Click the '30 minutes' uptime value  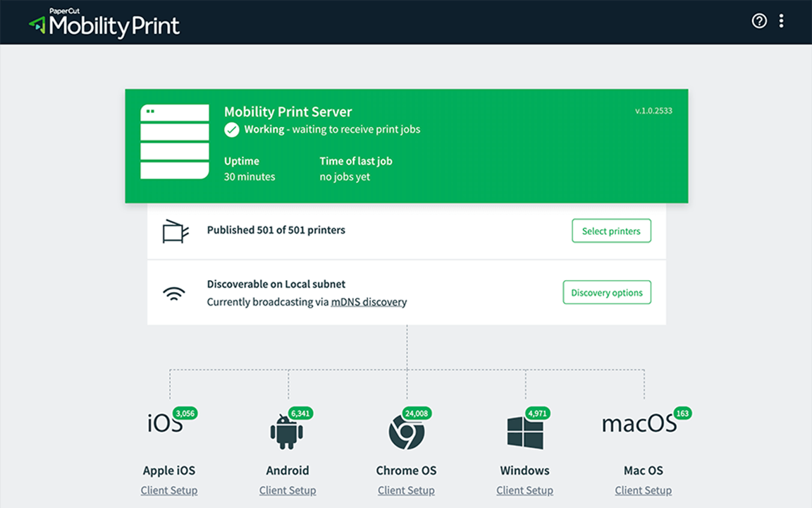pyautogui.click(x=250, y=176)
